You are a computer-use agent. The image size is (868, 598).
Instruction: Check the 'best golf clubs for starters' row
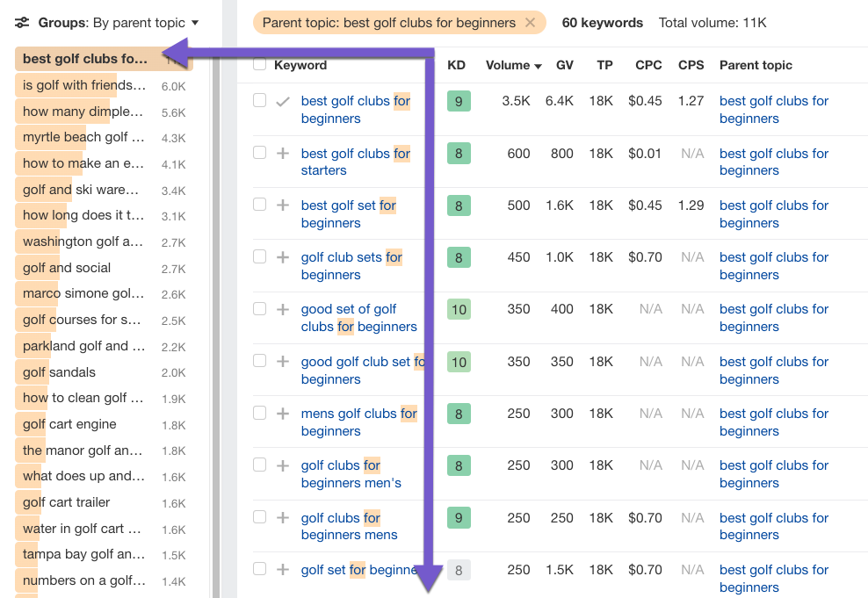[x=260, y=153]
